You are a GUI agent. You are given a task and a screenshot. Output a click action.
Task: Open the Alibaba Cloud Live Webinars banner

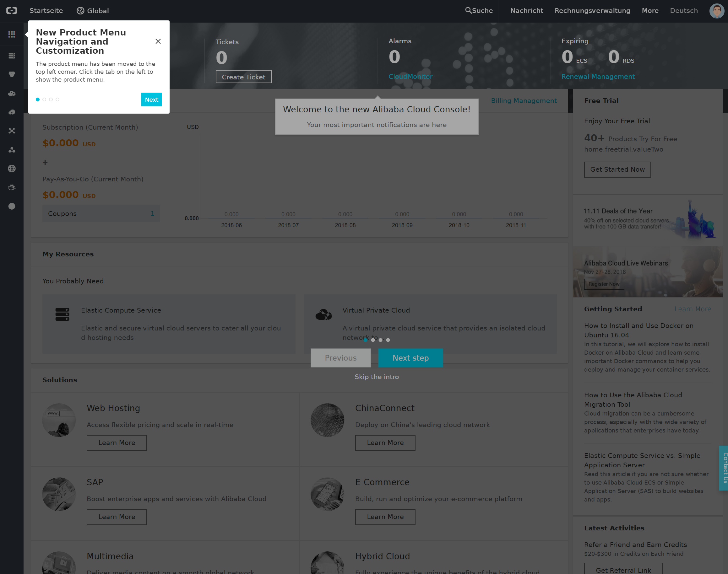click(x=647, y=271)
